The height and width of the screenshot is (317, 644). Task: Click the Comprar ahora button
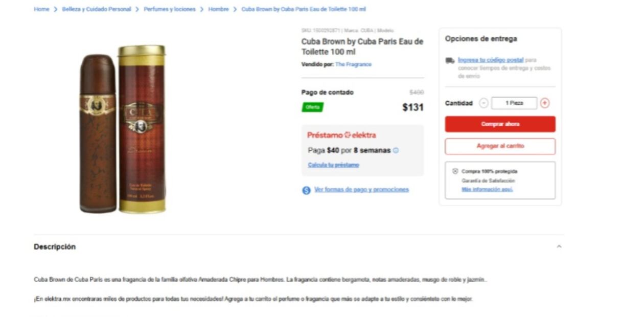500,124
